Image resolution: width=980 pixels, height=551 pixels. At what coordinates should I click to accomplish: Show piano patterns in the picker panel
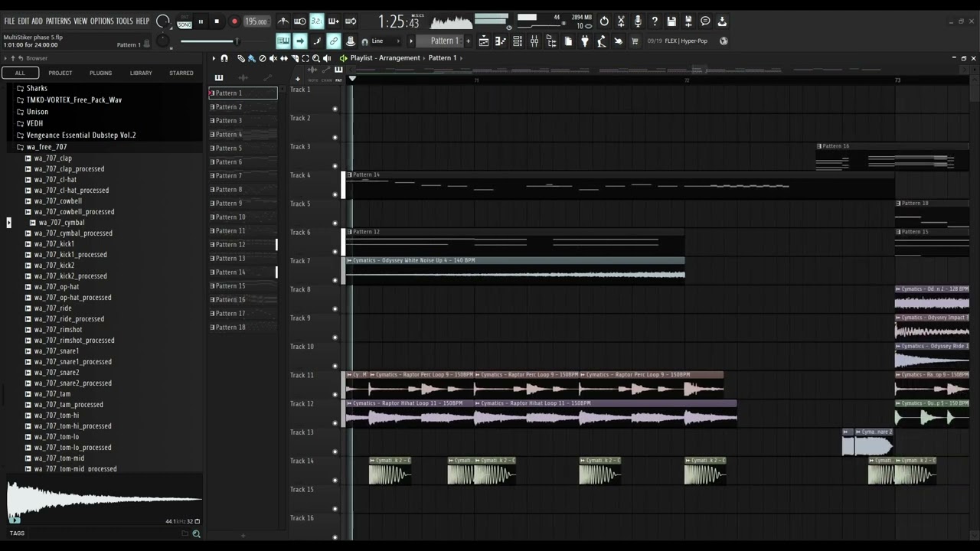(x=218, y=77)
